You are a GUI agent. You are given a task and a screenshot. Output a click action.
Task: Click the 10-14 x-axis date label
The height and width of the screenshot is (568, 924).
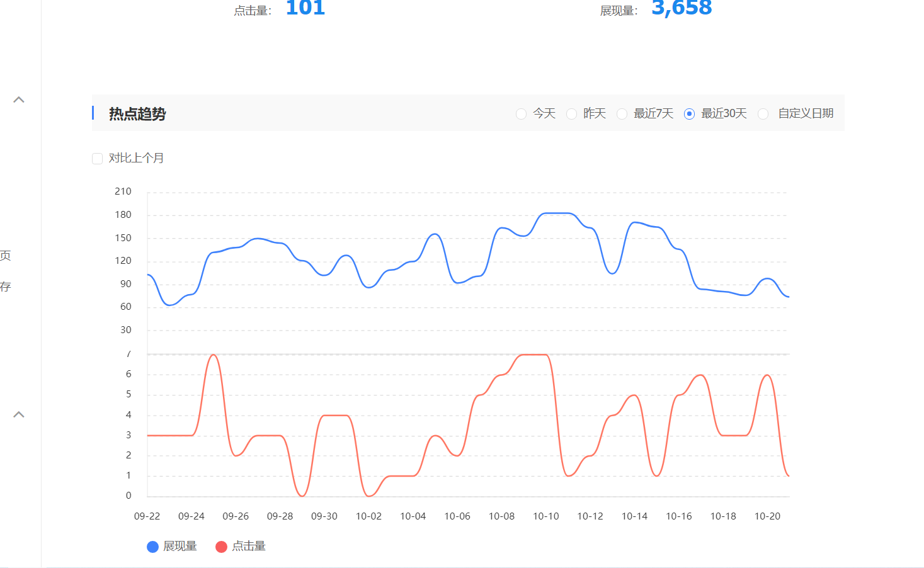pyautogui.click(x=635, y=516)
